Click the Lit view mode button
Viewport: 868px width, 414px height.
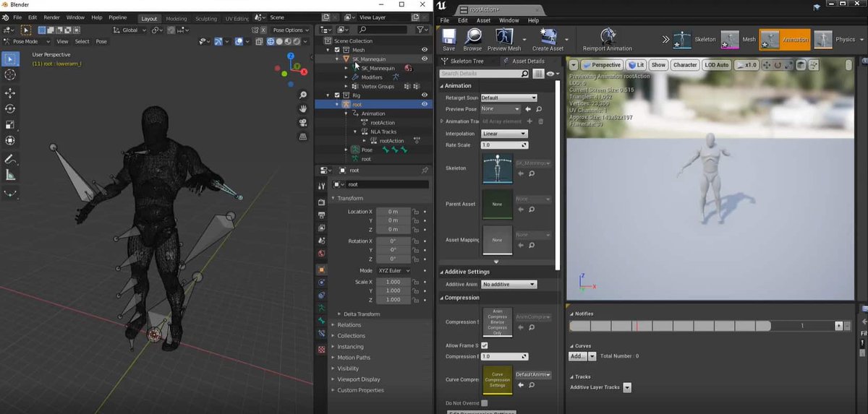637,65
